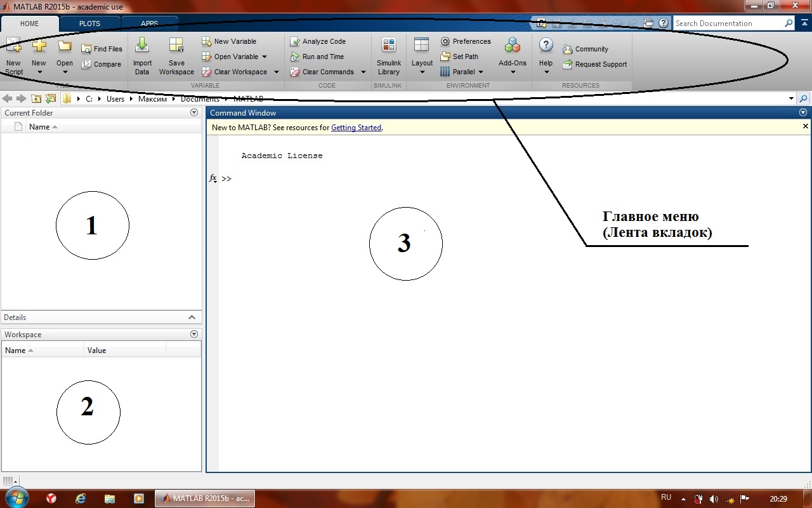The image size is (812, 508).
Task: Expand the Layout dropdown arrow
Action: pyautogui.click(x=422, y=72)
